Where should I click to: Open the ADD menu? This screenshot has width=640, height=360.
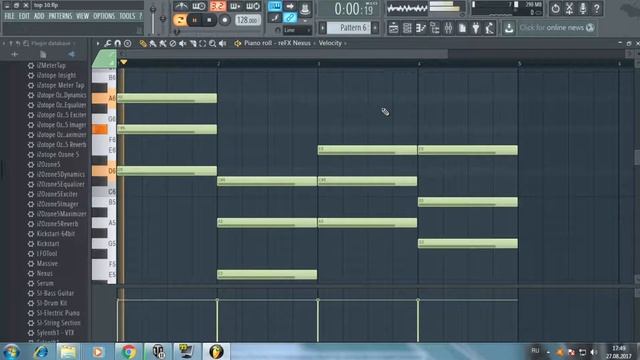coord(39,16)
